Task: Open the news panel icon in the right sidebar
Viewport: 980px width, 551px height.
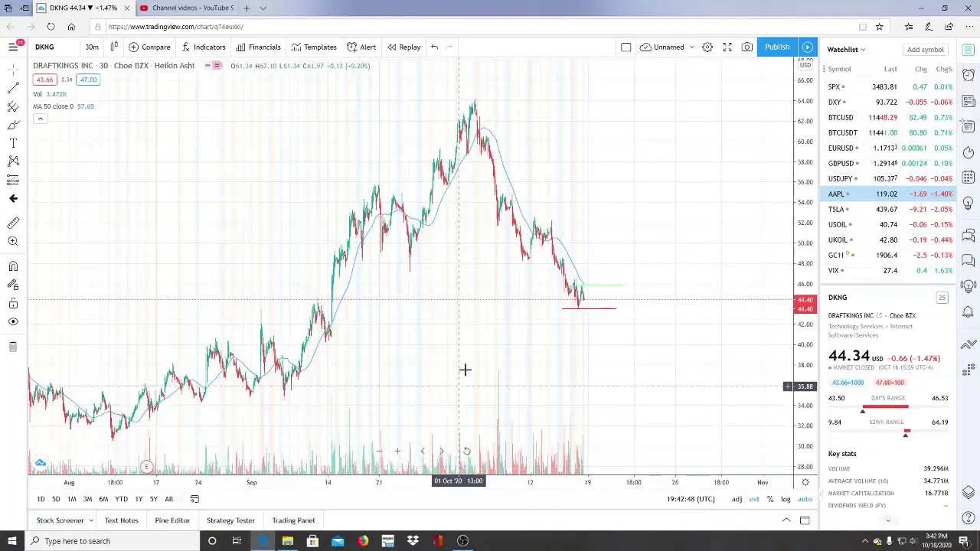Action: pos(969,101)
